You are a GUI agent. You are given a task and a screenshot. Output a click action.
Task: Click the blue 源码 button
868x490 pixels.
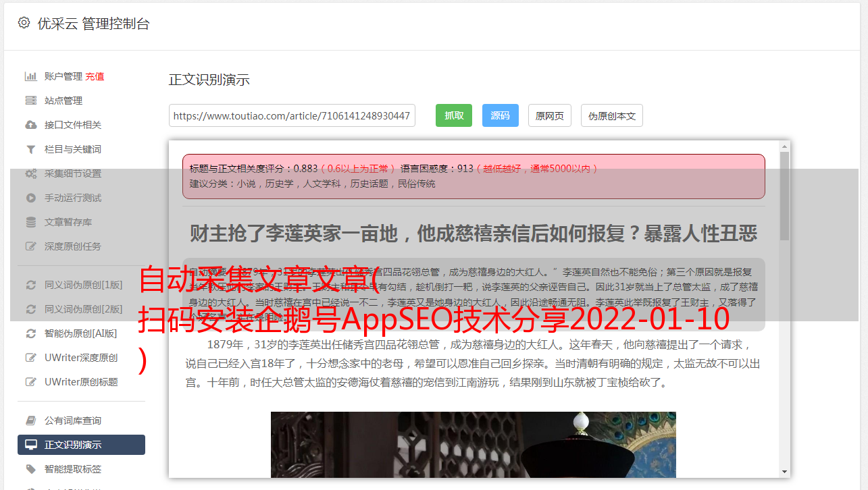click(x=500, y=115)
